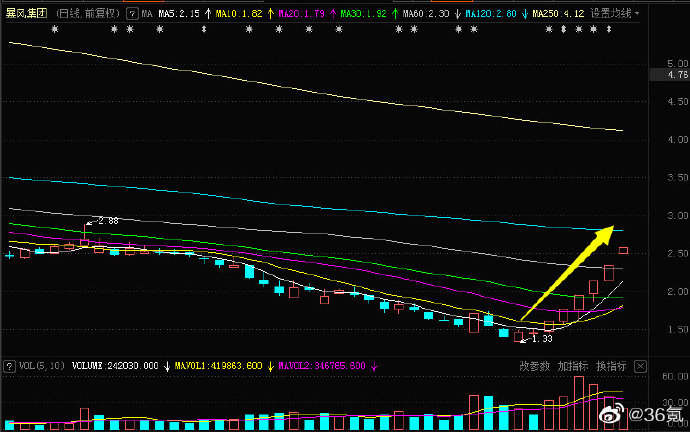Image resolution: width=690 pixels, height=432 pixels.
Task: Click the MA indicator name label
Action: [x=147, y=14]
